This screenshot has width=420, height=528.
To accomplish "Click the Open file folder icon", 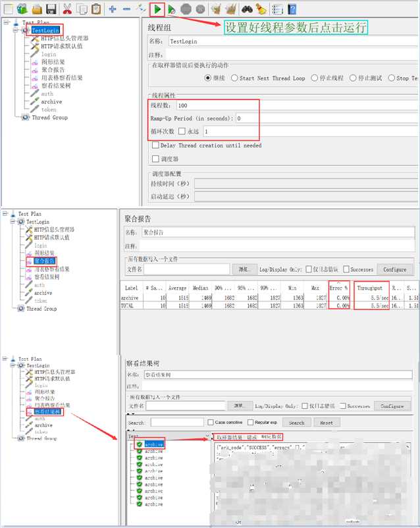I will pos(37,9).
